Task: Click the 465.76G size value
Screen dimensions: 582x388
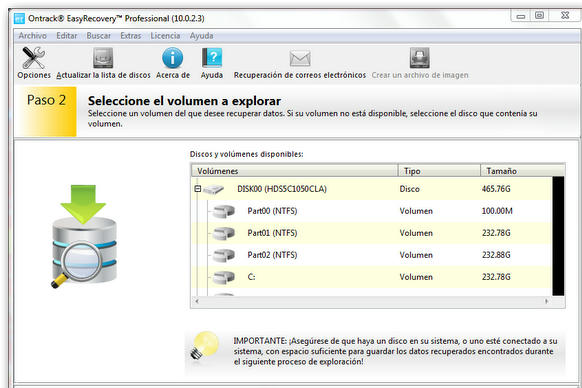Action: click(x=496, y=189)
